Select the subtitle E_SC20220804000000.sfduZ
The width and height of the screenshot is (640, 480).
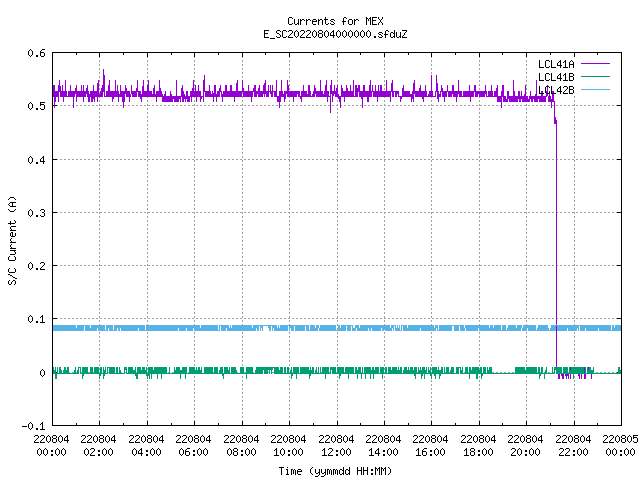(335, 34)
